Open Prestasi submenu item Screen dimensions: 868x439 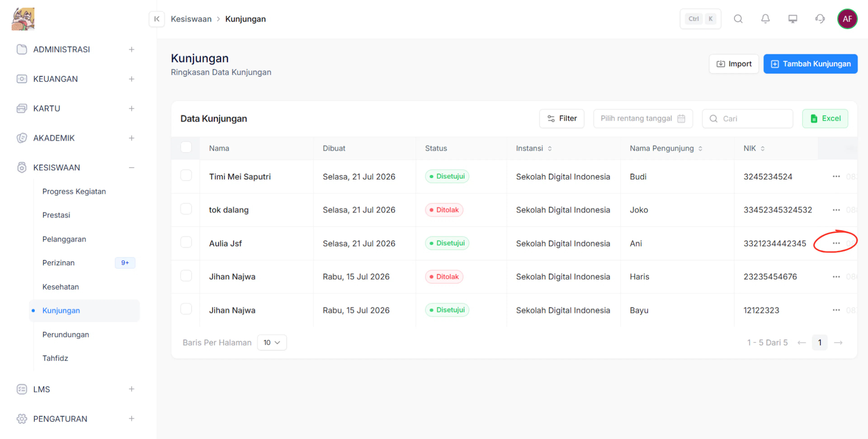(56, 215)
